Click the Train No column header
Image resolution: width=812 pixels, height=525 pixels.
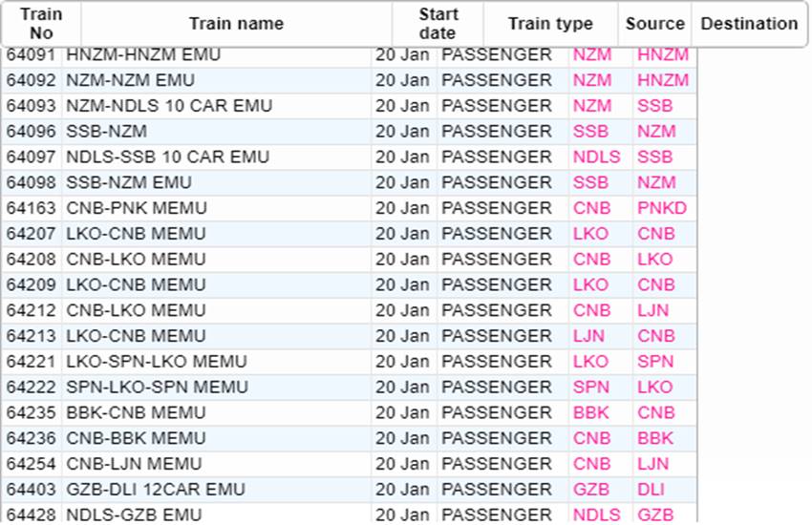click(x=41, y=24)
